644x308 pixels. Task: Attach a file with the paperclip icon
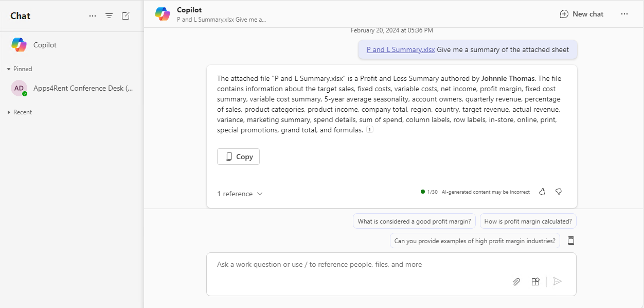pos(516,281)
